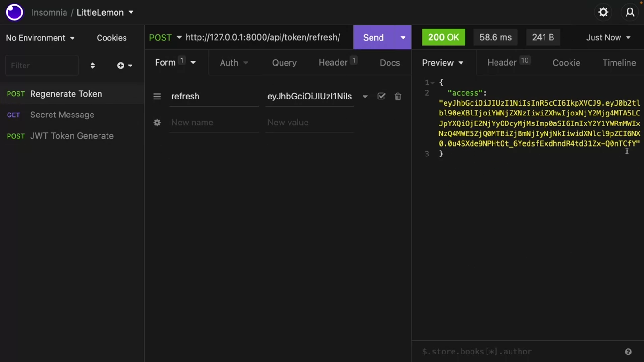Click the Insomnia logo icon
The image size is (644, 362).
click(14, 12)
